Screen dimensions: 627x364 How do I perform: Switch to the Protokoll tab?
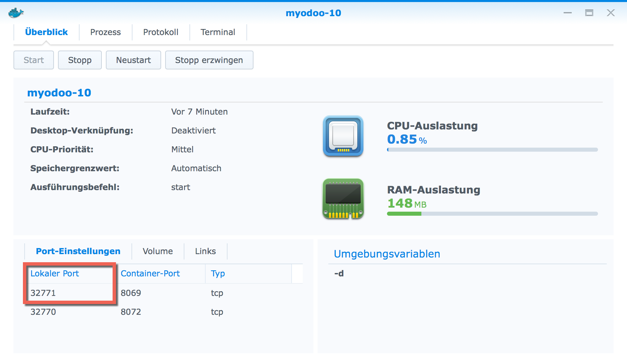point(161,32)
